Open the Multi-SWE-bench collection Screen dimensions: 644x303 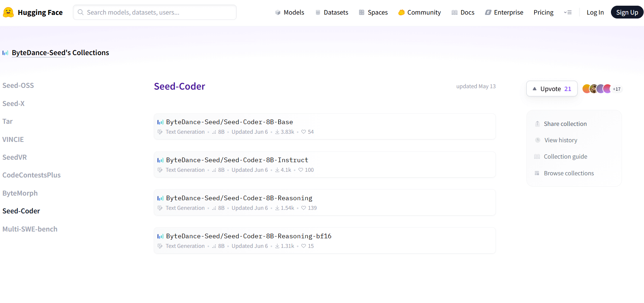[30, 229]
